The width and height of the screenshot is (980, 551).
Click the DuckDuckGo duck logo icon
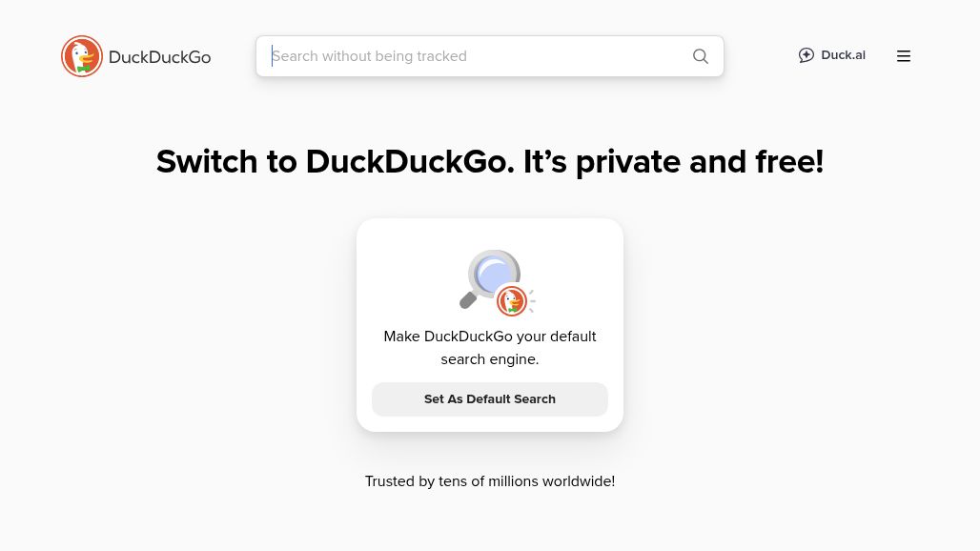click(x=82, y=56)
